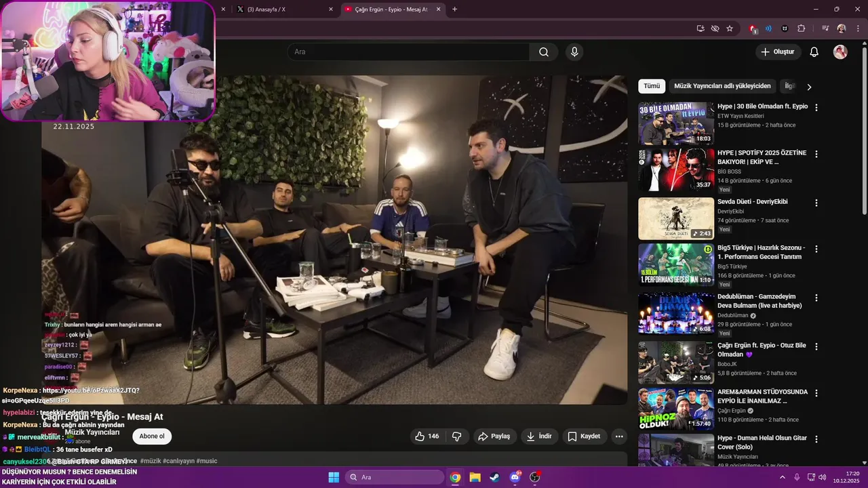Open options for Otuz Bile Olmadan video

(816, 346)
